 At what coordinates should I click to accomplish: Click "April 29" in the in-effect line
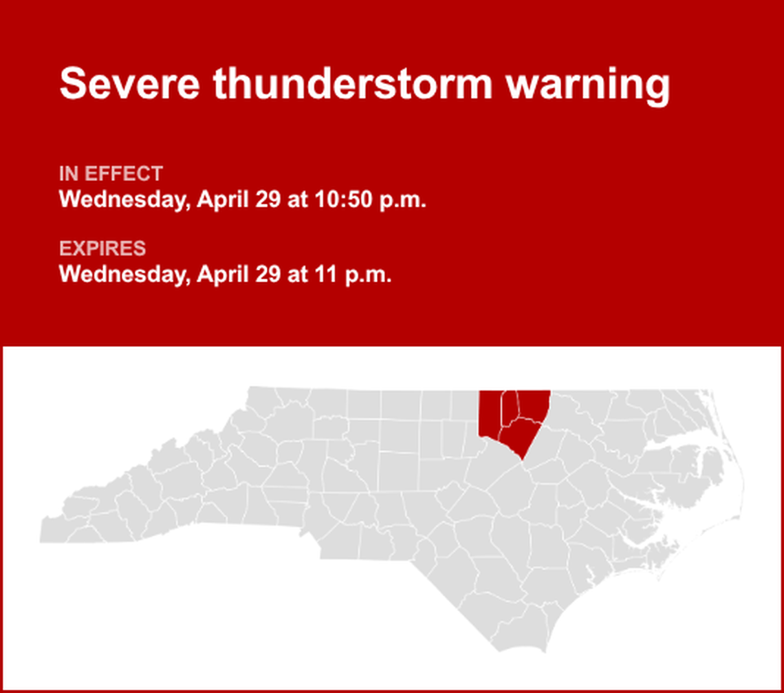237,200
